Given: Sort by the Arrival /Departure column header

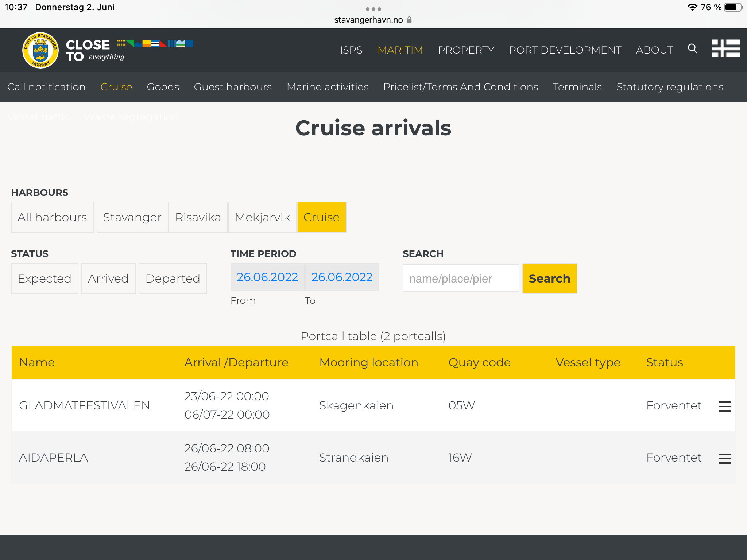Looking at the screenshot, I should (236, 362).
